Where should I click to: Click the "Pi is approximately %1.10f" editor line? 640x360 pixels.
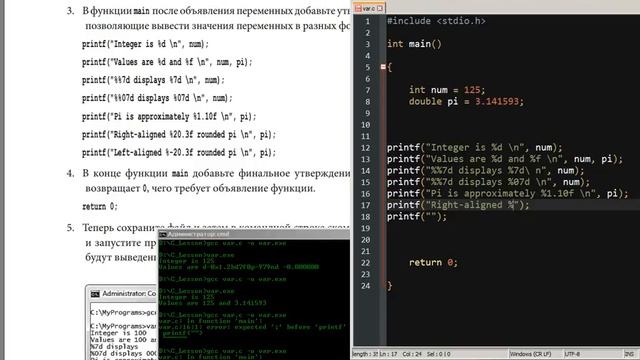[508, 193]
